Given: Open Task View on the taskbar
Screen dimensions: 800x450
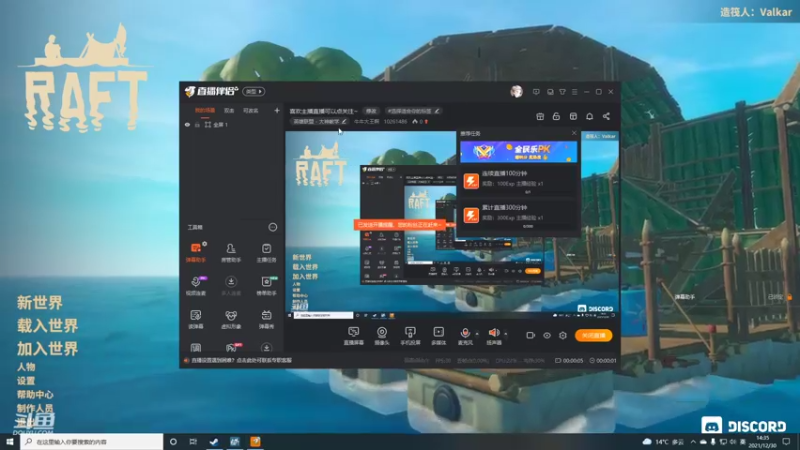Looking at the screenshot, I should (193, 442).
